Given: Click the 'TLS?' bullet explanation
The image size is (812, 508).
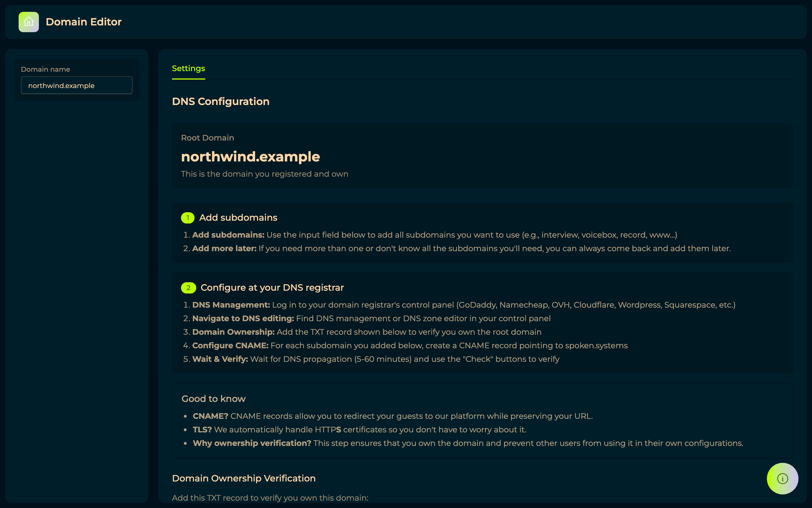Looking at the screenshot, I should tap(359, 430).
